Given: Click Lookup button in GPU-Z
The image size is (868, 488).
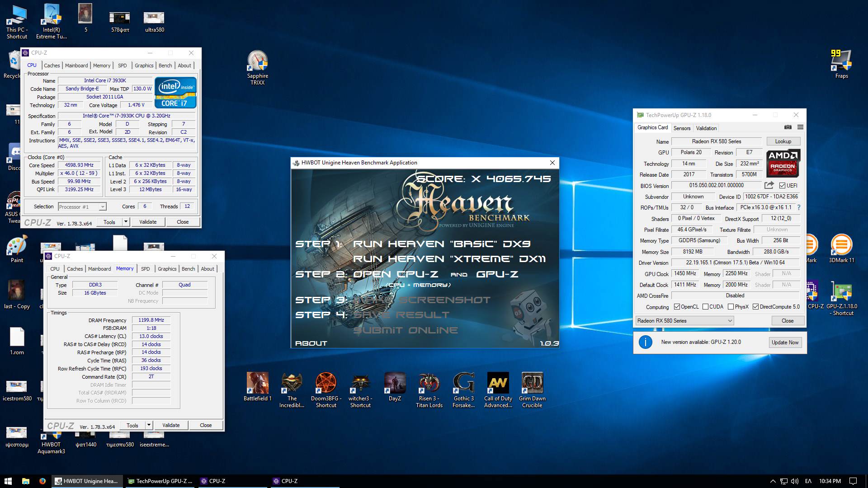Looking at the screenshot, I should (x=783, y=141).
